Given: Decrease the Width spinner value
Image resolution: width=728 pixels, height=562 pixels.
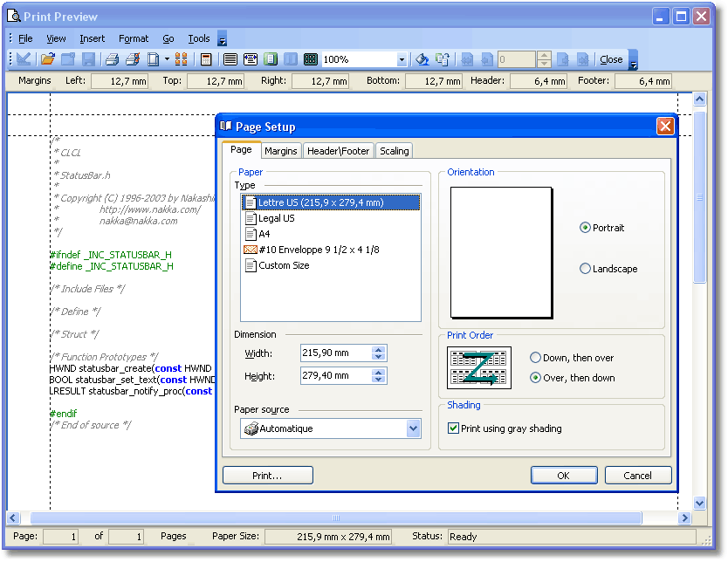Looking at the screenshot, I should (378, 356).
